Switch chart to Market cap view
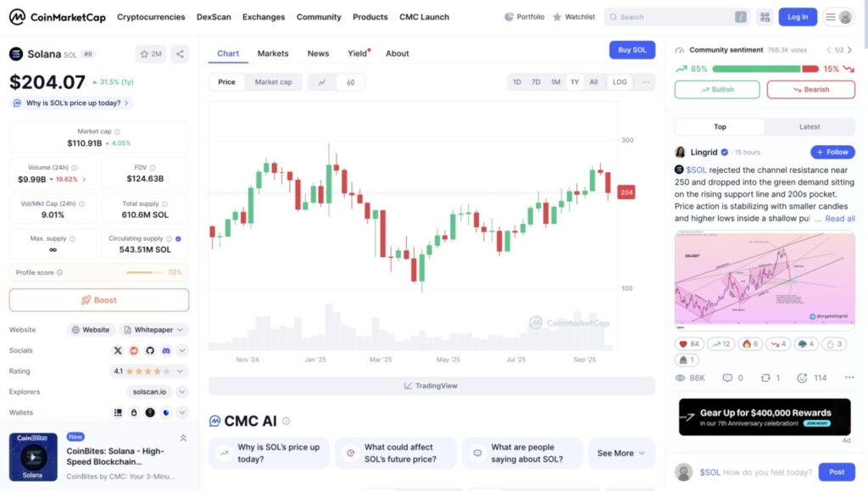Image resolution: width=868 pixels, height=491 pixels. click(273, 82)
